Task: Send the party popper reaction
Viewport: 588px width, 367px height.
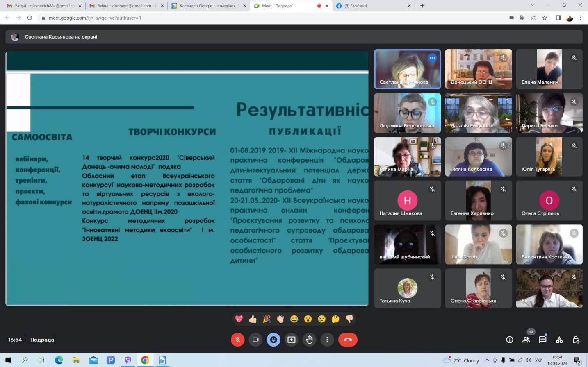Action: [x=267, y=319]
